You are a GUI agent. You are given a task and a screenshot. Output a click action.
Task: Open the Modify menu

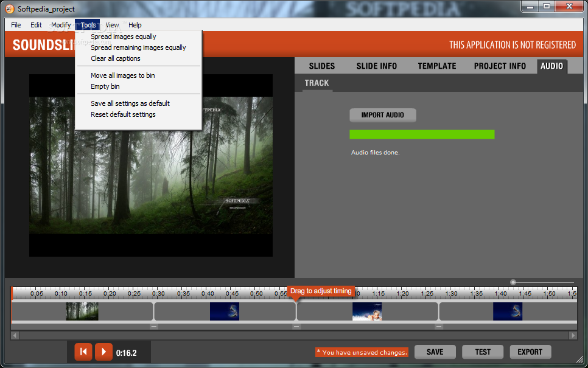(61, 25)
